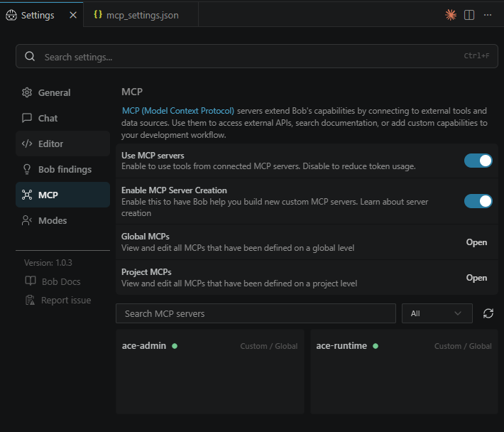The width and height of the screenshot is (504, 432).
Task: Refresh the MCP servers list
Action: 488,313
